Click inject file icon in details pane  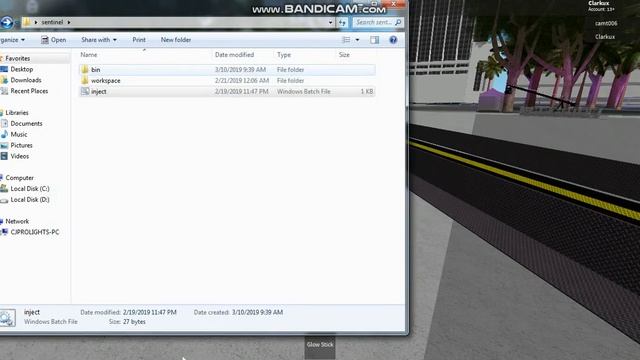7,318
